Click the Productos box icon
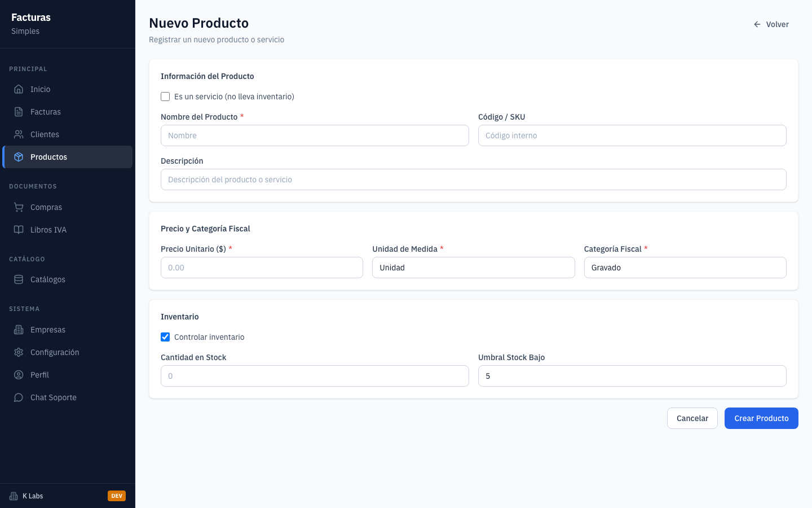The image size is (812, 508). click(19, 157)
